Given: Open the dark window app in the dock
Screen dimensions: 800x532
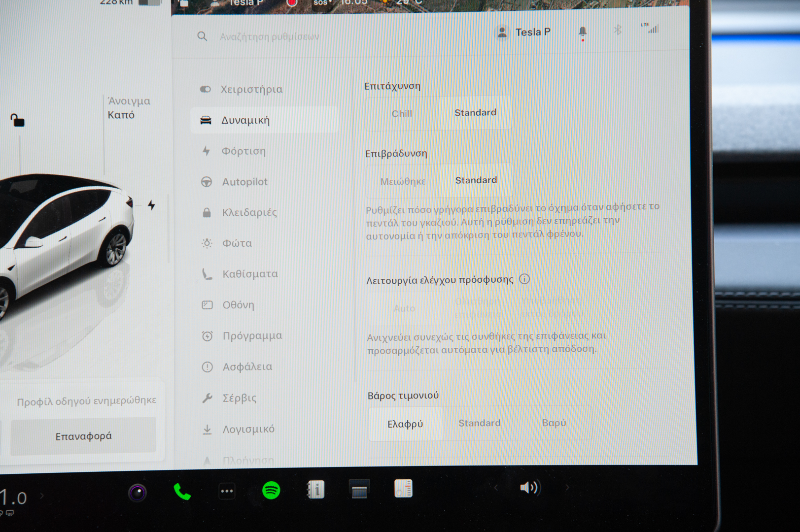Looking at the screenshot, I should pyautogui.click(x=359, y=490).
